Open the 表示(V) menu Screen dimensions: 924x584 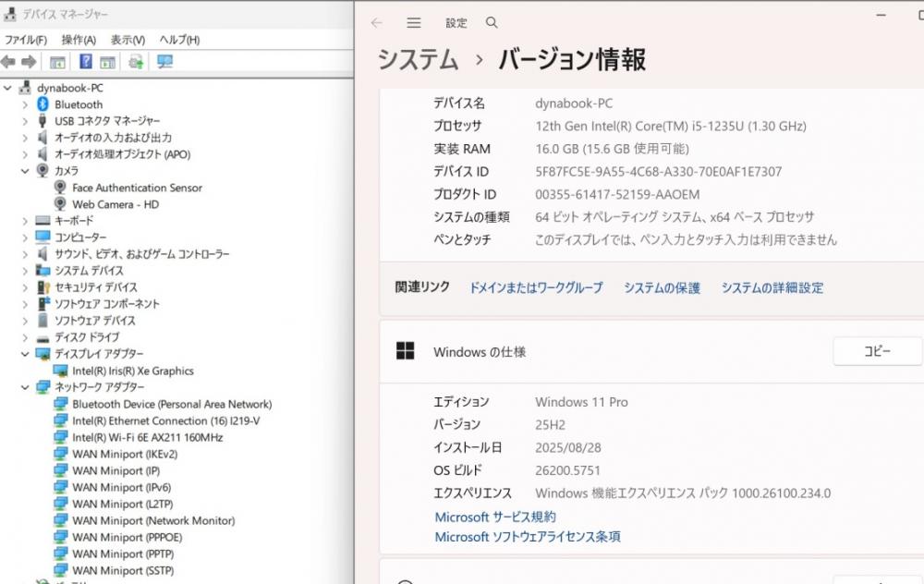point(128,40)
